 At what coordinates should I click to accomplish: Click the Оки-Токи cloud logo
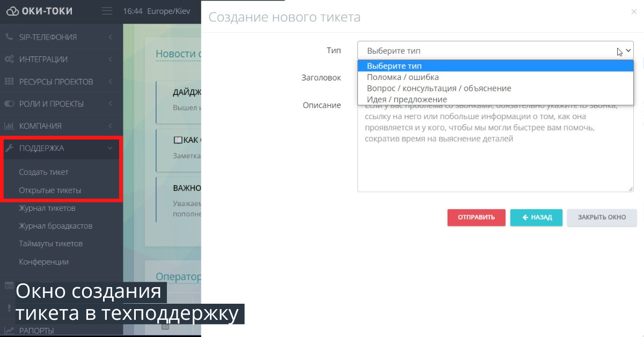coord(13,11)
